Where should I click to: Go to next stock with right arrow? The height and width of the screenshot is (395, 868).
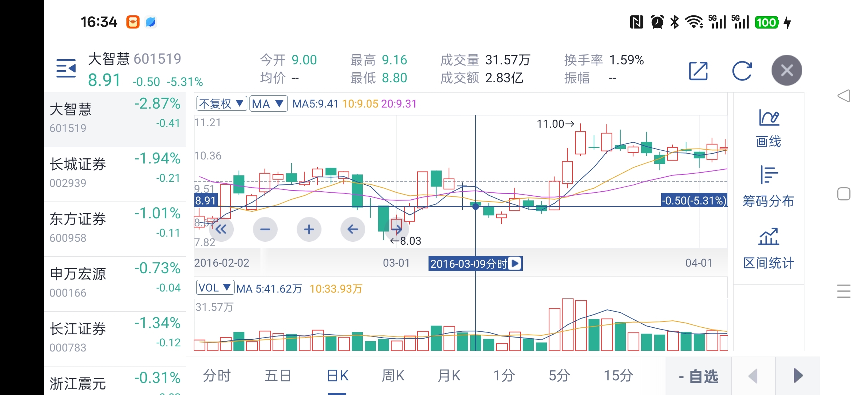[798, 376]
